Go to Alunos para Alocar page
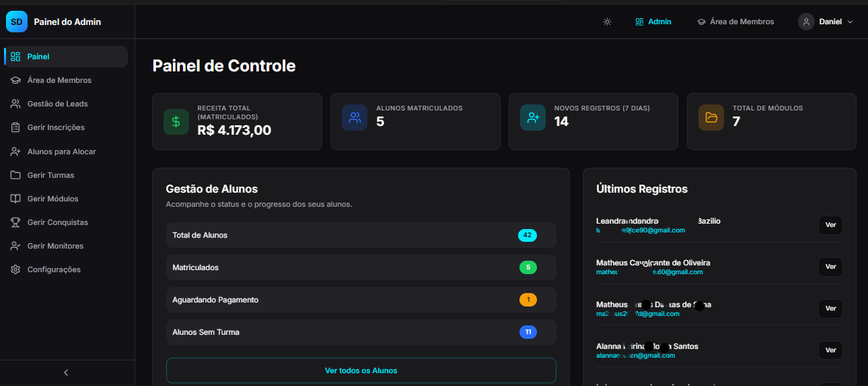The height and width of the screenshot is (386, 868). (61, 152)
